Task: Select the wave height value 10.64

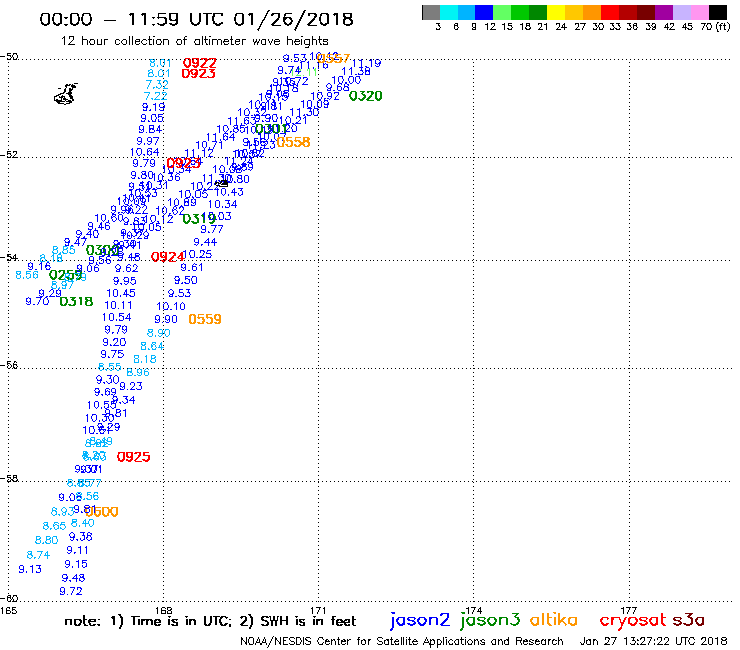Action: 144,152
